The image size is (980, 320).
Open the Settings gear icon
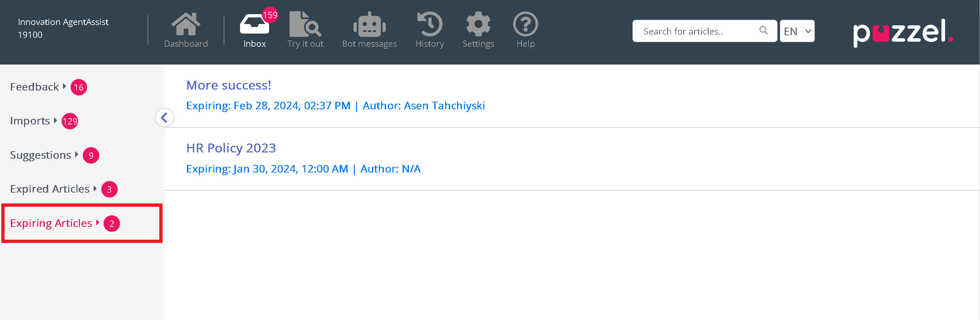(x=478, y=24)
